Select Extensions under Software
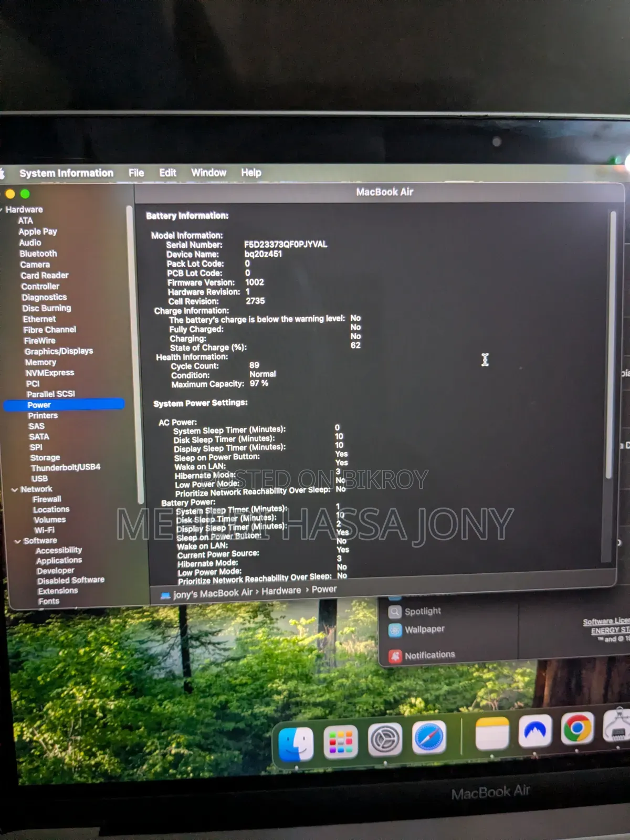Screen dimensions: 630x840 [x=58, y=591]
